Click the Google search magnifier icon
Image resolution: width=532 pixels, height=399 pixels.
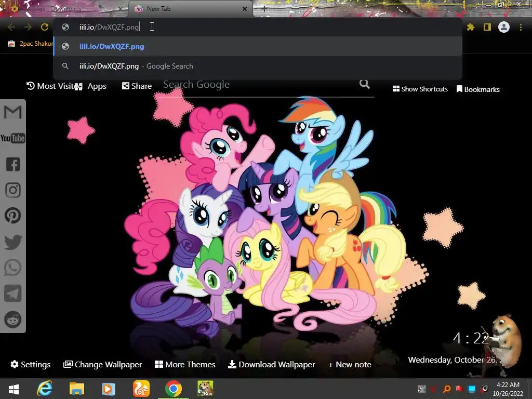pos(365,84)
